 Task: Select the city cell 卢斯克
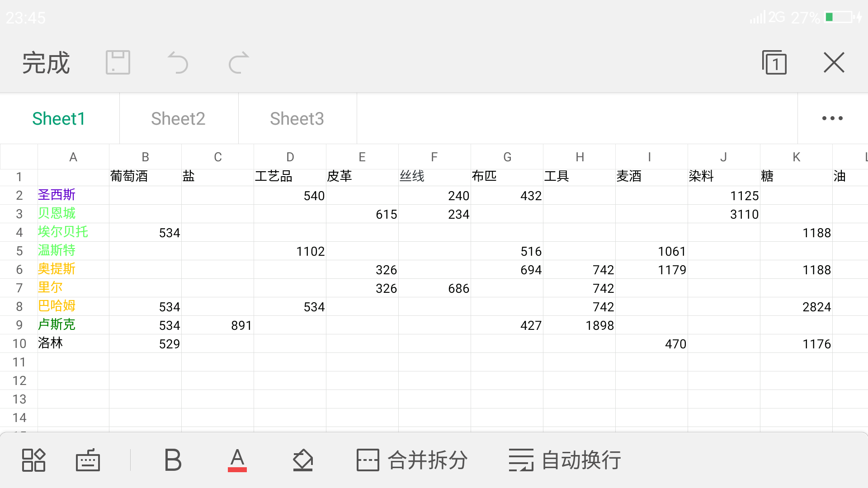coord(73,325)
